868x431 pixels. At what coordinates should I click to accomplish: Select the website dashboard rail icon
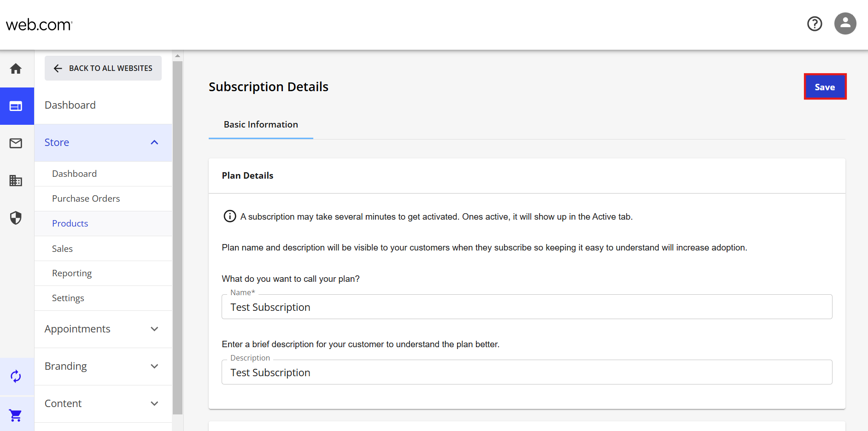tap(16, 106)
